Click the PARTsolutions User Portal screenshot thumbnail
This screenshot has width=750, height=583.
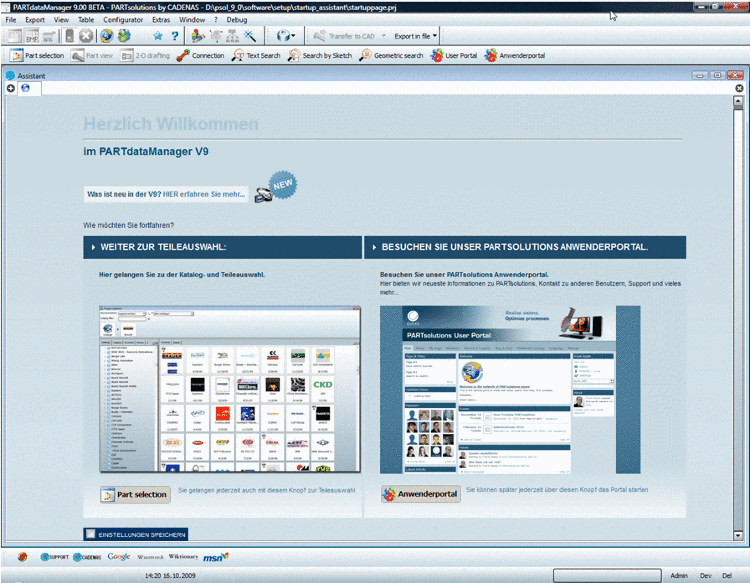coord(510,390)
